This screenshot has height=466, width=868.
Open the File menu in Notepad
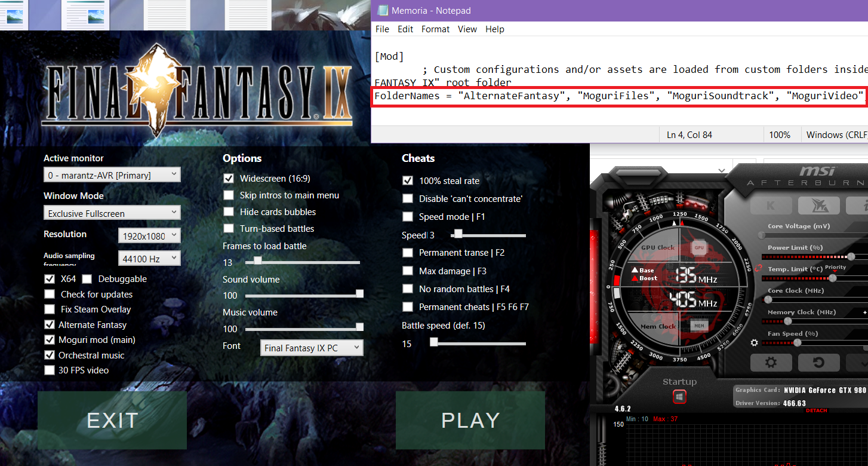point(382,29)
